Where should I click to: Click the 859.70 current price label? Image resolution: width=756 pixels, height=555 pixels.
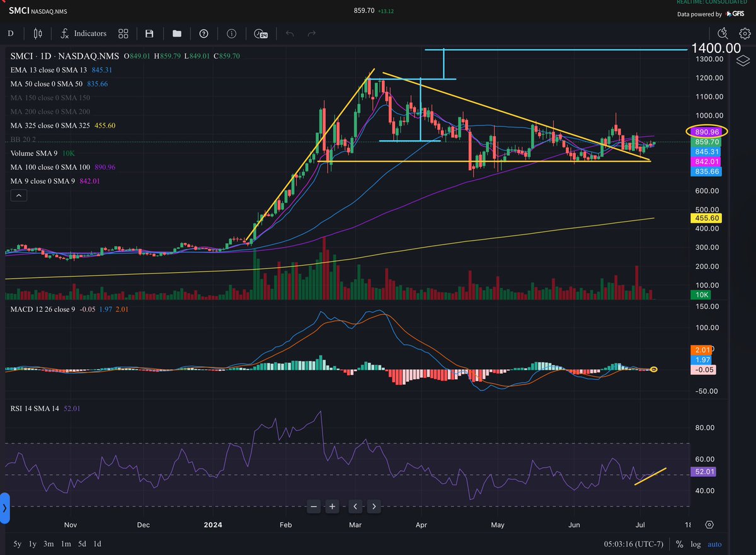tap(707, 142)
